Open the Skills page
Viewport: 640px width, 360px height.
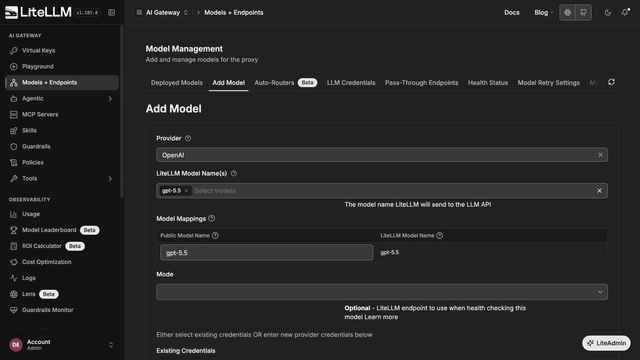tap(62, 130)
